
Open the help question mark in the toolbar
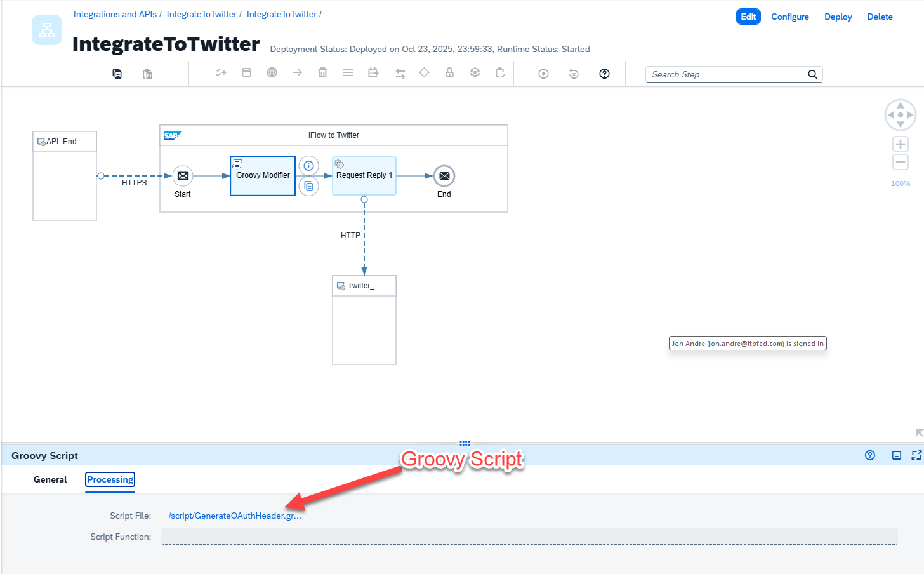click(x=604, y=74)
